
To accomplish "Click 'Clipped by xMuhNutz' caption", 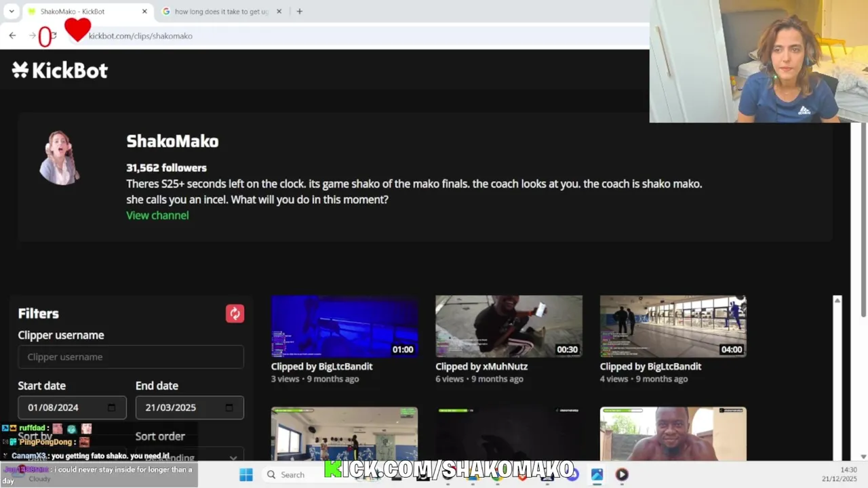I will (x=481, y=366).
